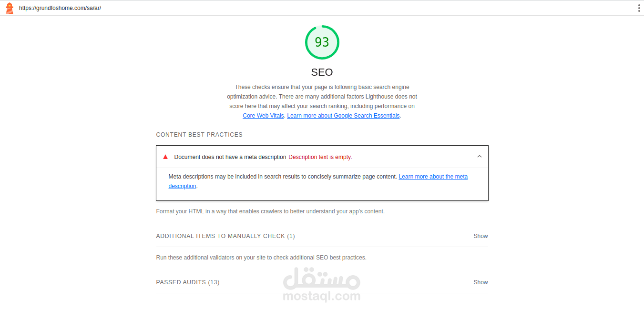This screenshot has height=309, width=644.
Task: Show the passed audits list
Action: click(480, 282)
